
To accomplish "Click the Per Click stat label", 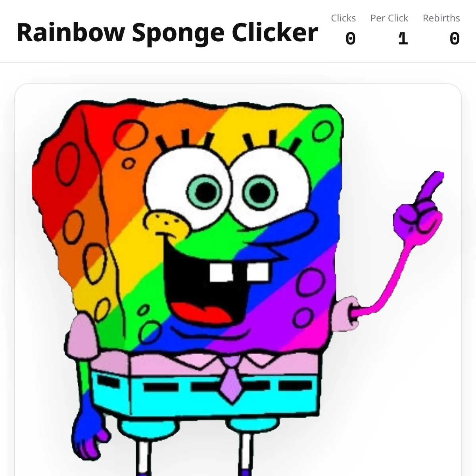I will (389, 18).
